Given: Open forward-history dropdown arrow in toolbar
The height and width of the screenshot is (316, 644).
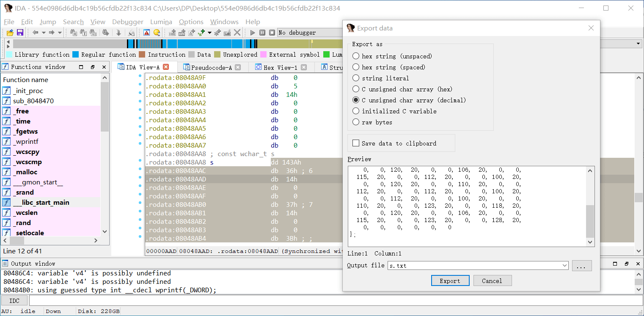Looking at the screenshot, I should (x=60, y=33).
